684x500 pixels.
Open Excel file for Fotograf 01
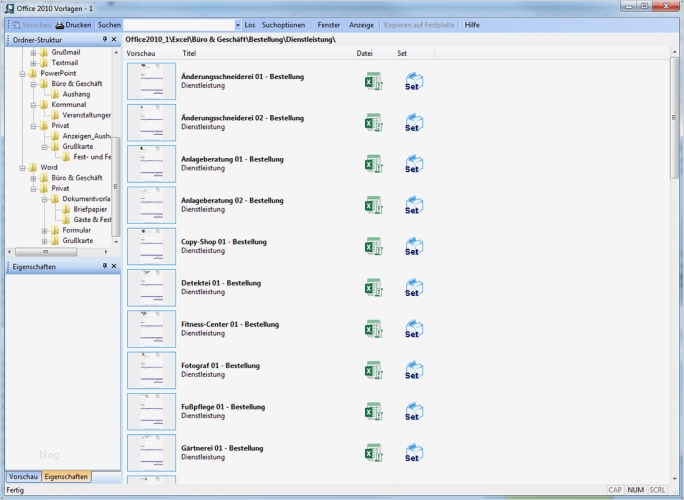tap(373, 371)
